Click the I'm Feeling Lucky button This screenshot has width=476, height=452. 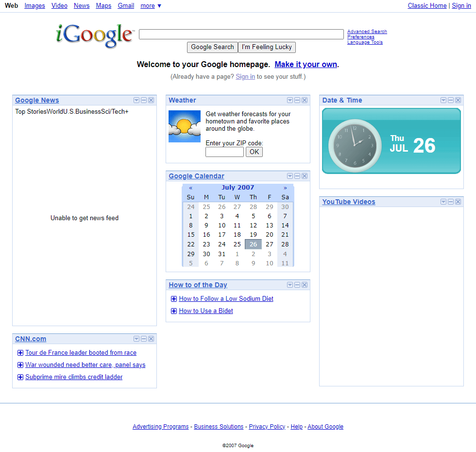tap(267, 47)
